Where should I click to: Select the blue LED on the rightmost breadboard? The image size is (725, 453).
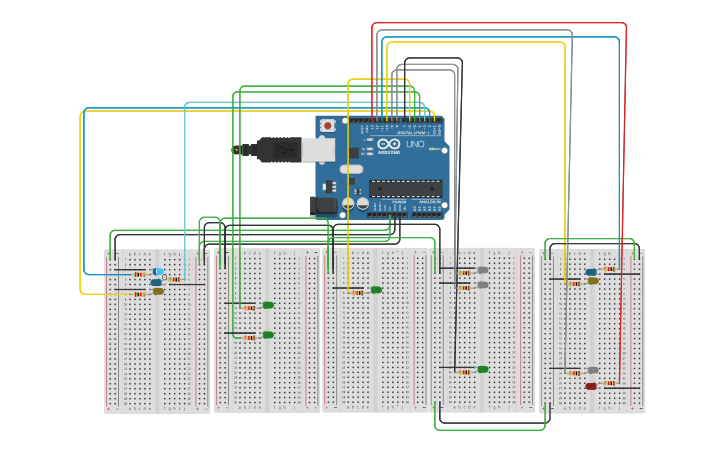click(x=591, y=272)
